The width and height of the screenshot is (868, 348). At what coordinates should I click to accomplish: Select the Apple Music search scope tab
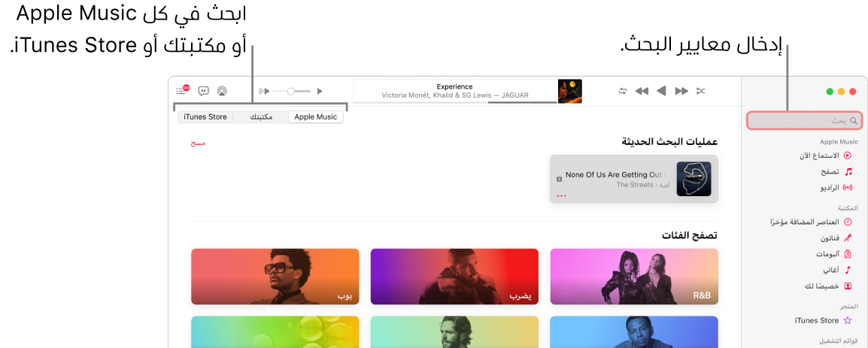coord(316,117)
